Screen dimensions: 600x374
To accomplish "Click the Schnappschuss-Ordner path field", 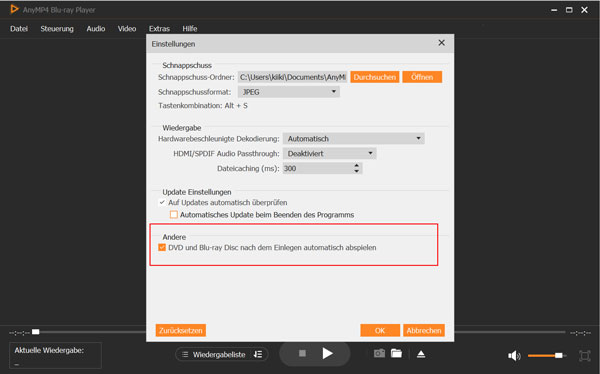I will tap(292, 77).
